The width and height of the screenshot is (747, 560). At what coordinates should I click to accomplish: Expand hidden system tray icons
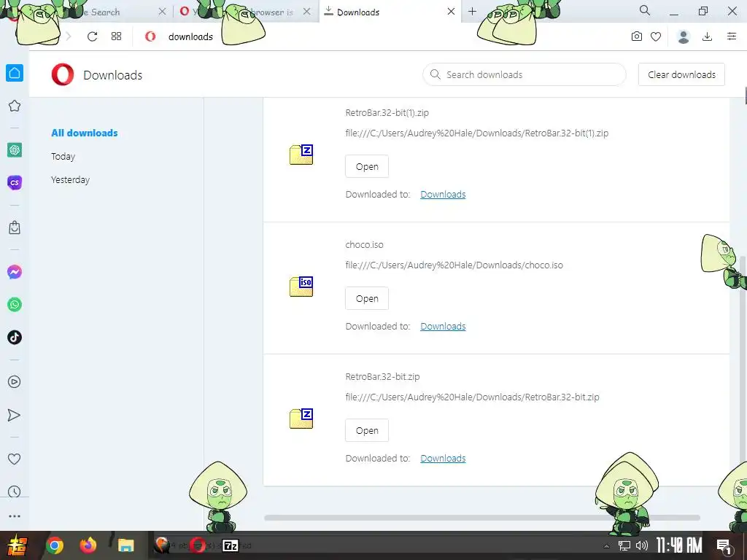click(x=606, y=546)
